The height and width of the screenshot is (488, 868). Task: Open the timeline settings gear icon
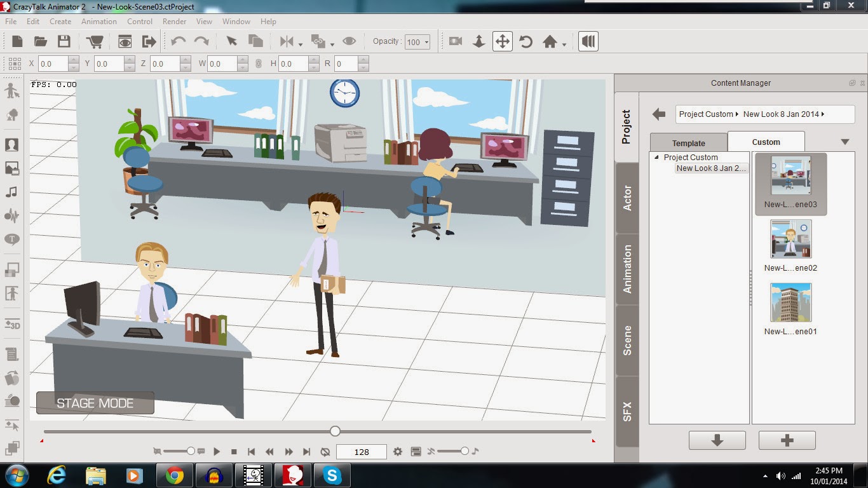coord(398,452)
